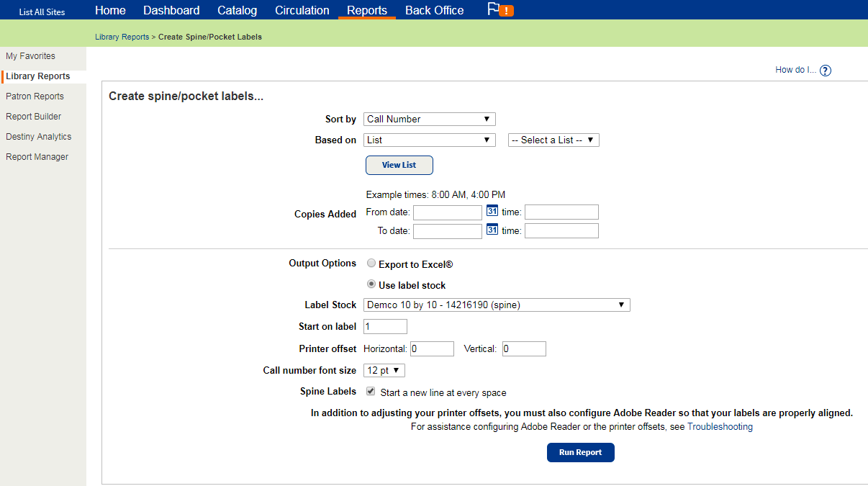Screen dimensions: 868x486
Task: Open the Catalog section
Action: (237, 10)
